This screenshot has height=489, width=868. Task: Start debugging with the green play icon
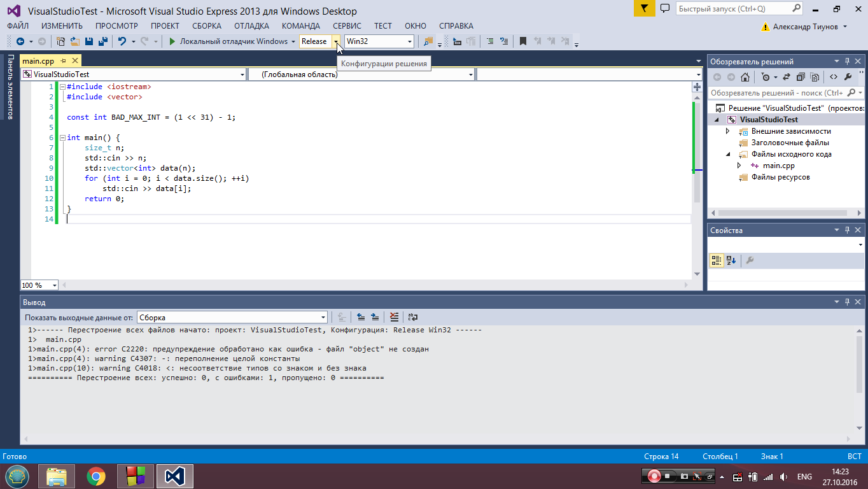[x=172, y=41]
